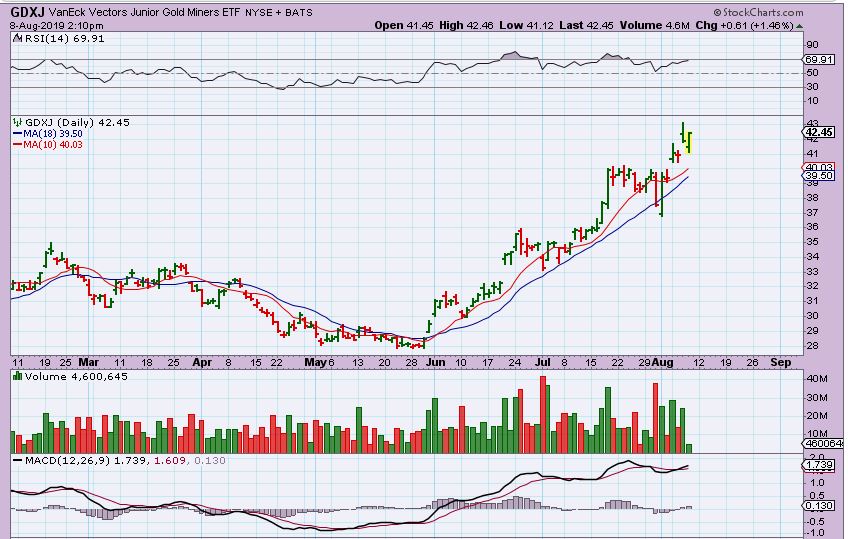Click the MA(10) 40.03 legend entry
The height and width of the screenshot is (539, 848).
click(48, 145)
